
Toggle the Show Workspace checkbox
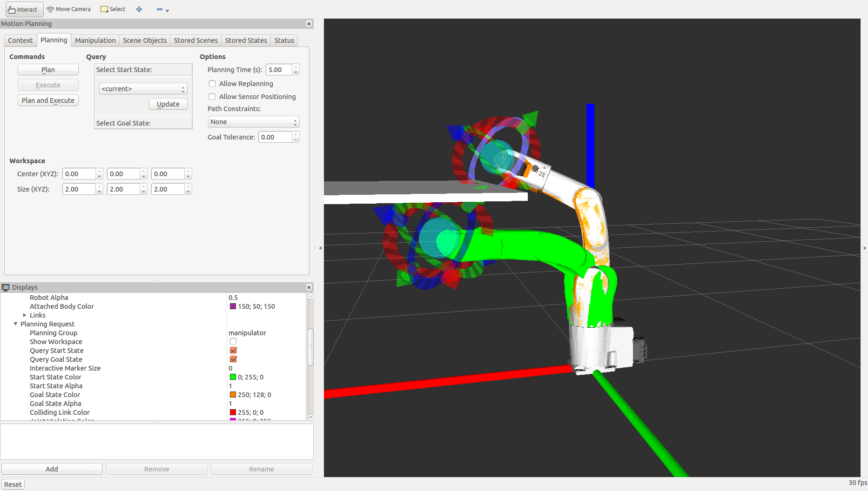click(233, 342)
